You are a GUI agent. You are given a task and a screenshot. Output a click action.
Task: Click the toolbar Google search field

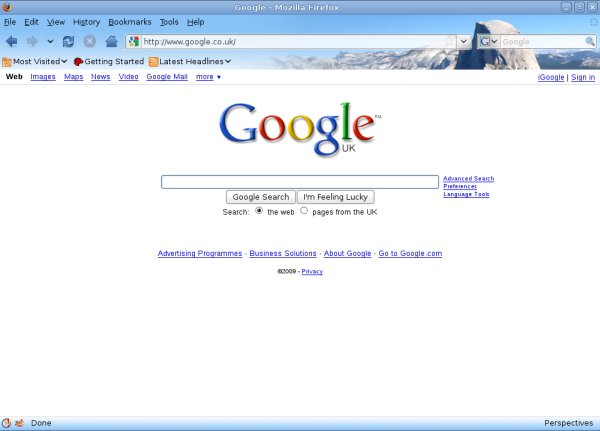(x=543, y=41)
